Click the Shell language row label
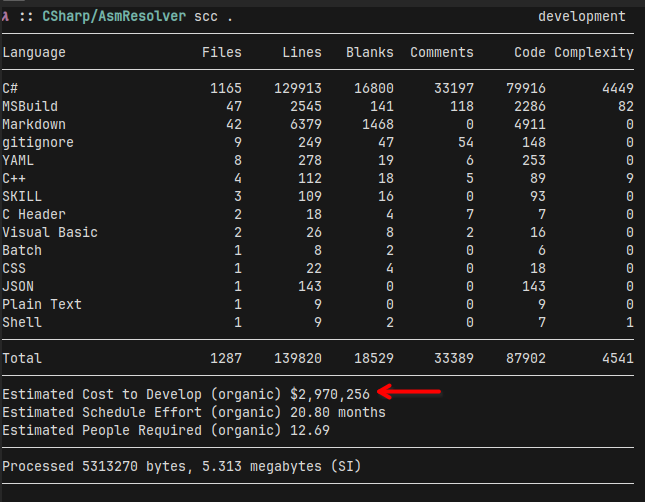Image resolution: width=645 pixels, height=502 pixels. [x=22, y=323]
